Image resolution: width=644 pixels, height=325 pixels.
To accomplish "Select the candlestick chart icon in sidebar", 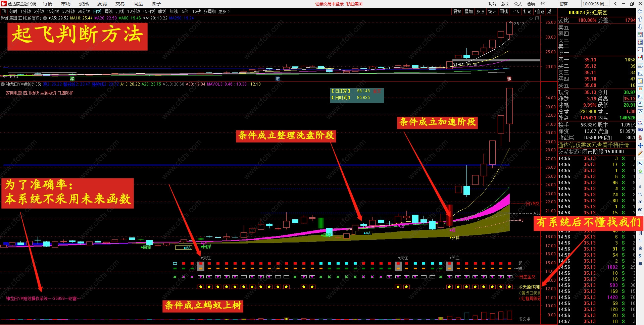I will pyautogui.click(x=640, y=58).
